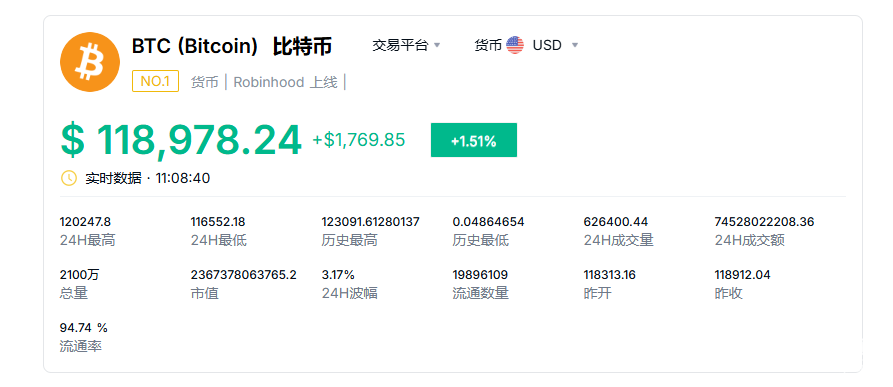Click the 流通率 value 94.74 %

point(84,328)
